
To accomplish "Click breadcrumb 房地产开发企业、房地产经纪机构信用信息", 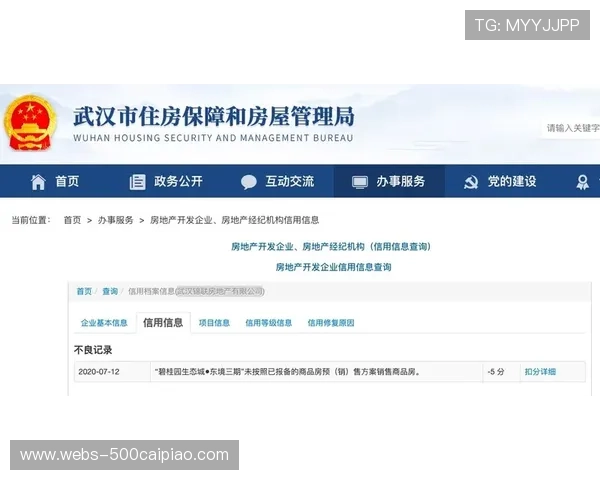I will coord(235,220).
